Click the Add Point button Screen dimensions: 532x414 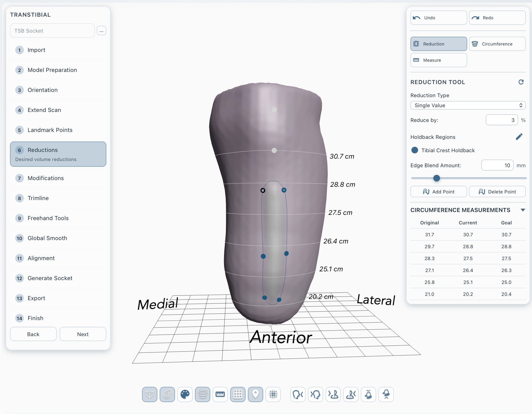tap(439, 192)
